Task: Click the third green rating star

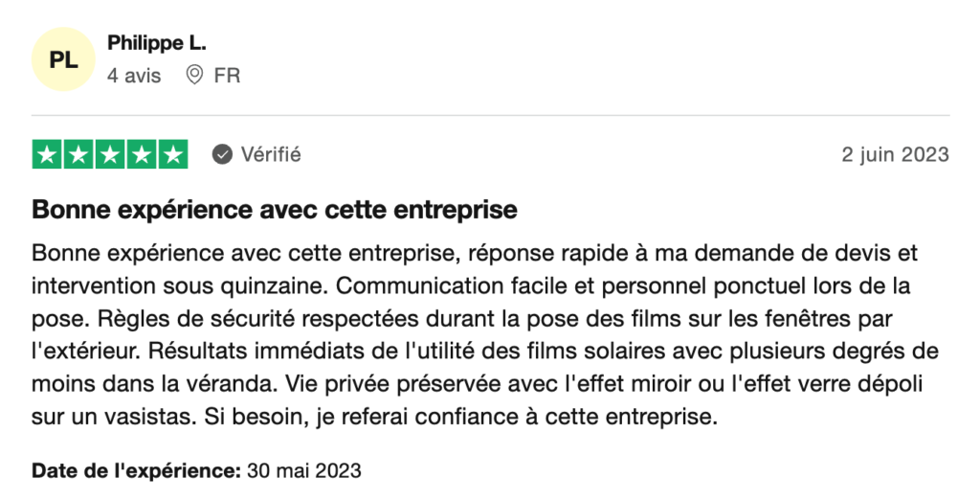Action: point(110,154)
